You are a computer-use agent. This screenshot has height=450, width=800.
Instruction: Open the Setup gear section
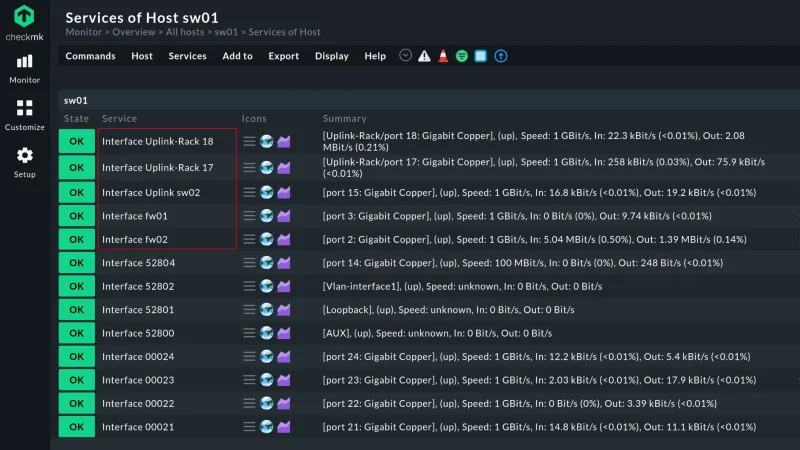(x=24, y=162)
